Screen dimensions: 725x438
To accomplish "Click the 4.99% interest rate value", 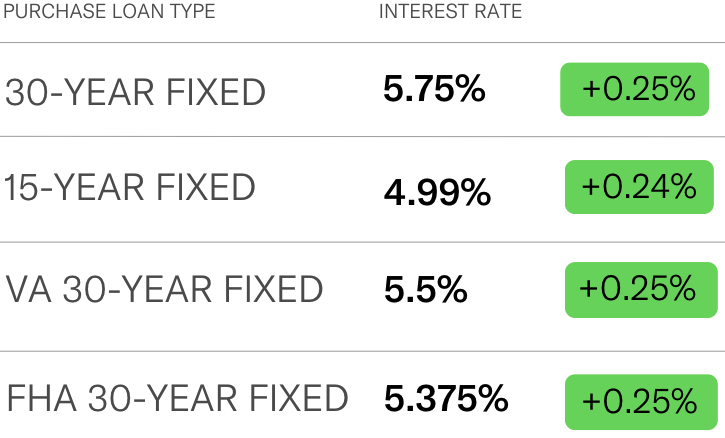I will pos(437,192).
